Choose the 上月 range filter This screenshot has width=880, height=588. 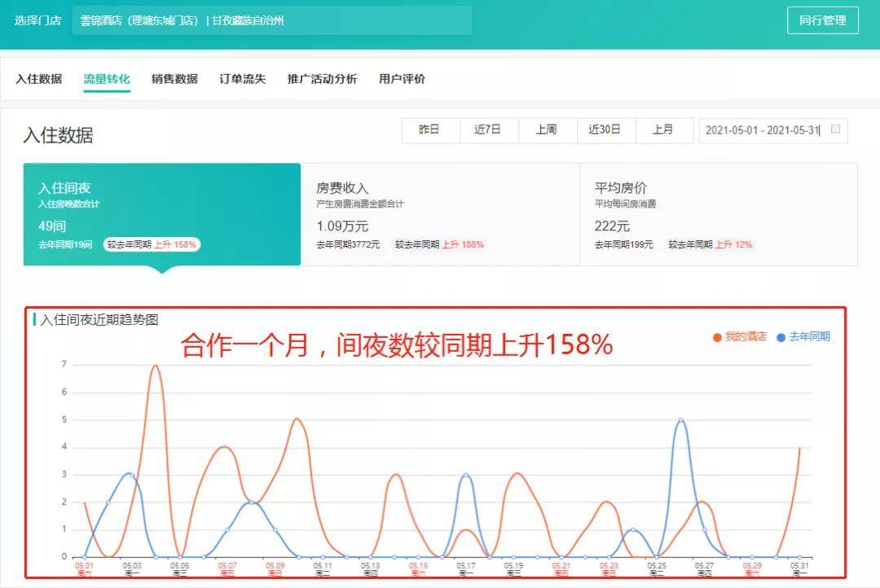[x=664, y=130]
